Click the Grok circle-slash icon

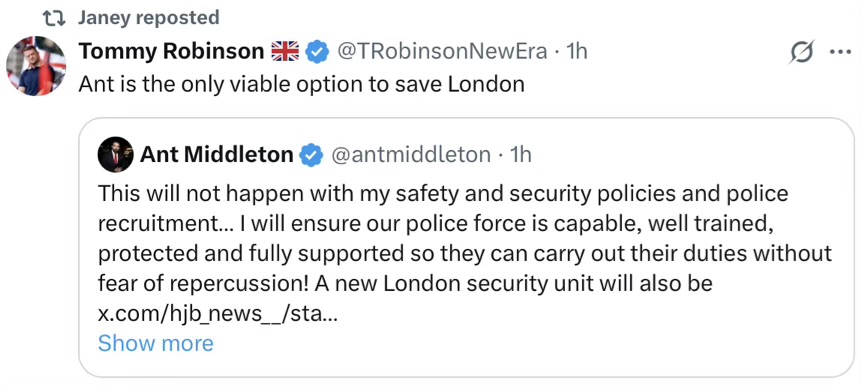tap(802, 52)
